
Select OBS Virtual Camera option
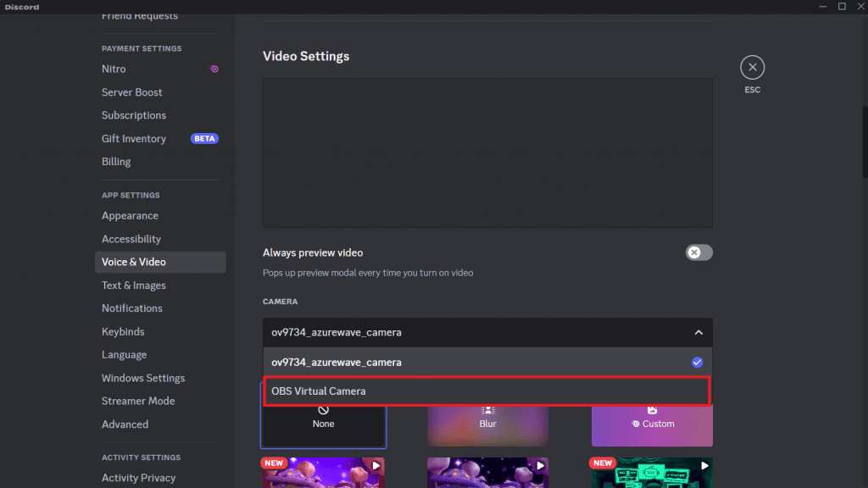487,391
